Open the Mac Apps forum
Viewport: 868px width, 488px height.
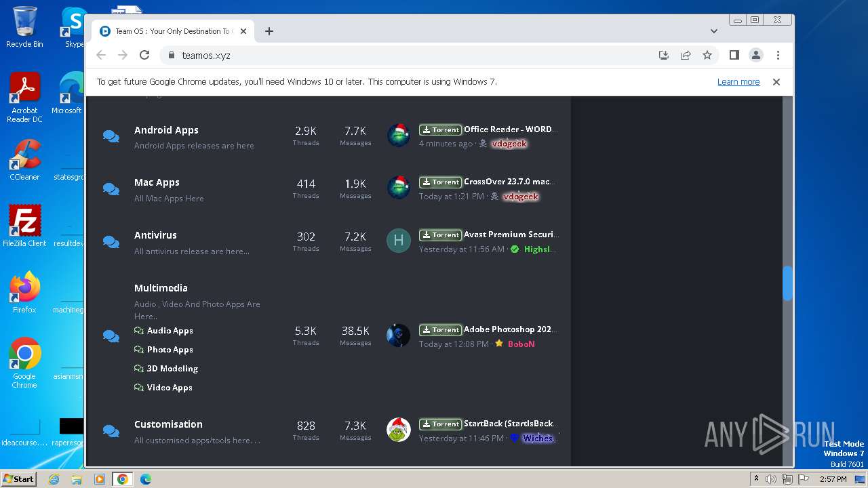pyautogui.click(x=157, y=182)
